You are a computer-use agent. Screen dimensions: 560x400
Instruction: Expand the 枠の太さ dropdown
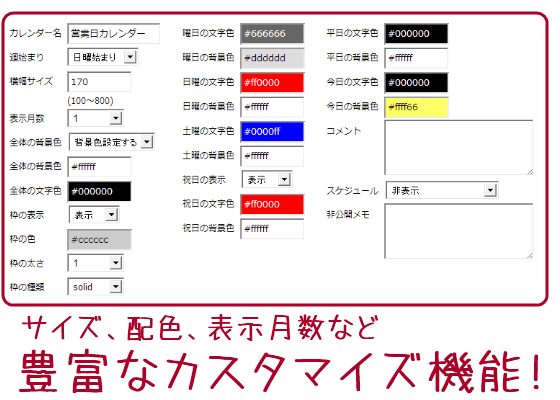coord(95,263)
